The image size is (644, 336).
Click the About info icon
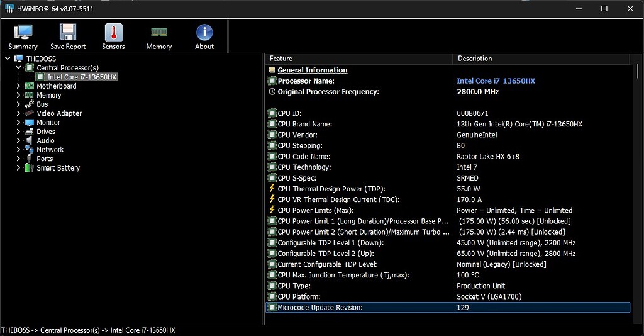tap(204, 33)
